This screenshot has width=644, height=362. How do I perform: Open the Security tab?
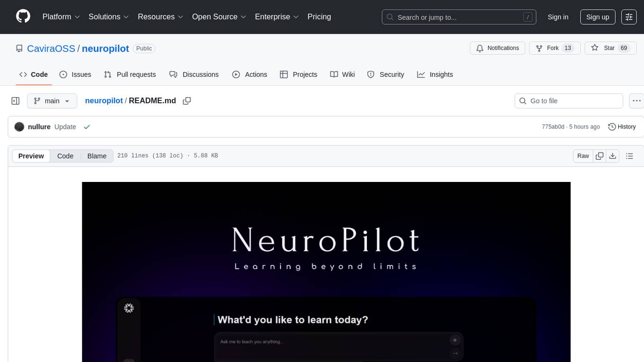[385, 74]
